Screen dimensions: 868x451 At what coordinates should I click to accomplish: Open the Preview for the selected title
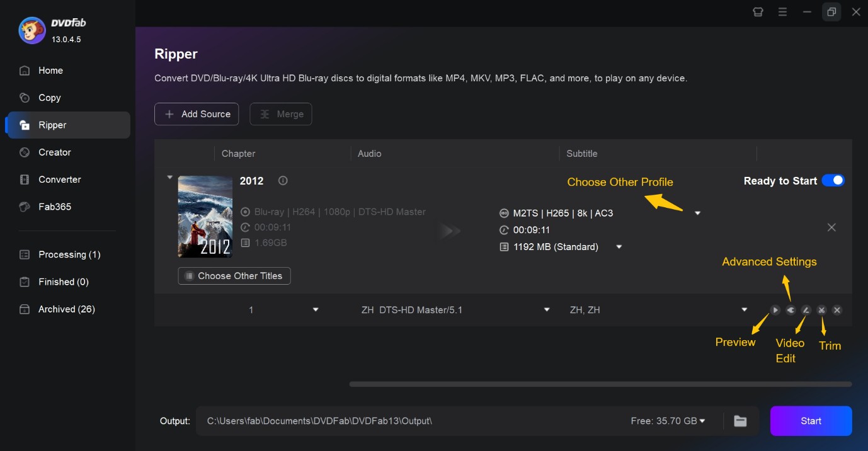click(775, 309)
